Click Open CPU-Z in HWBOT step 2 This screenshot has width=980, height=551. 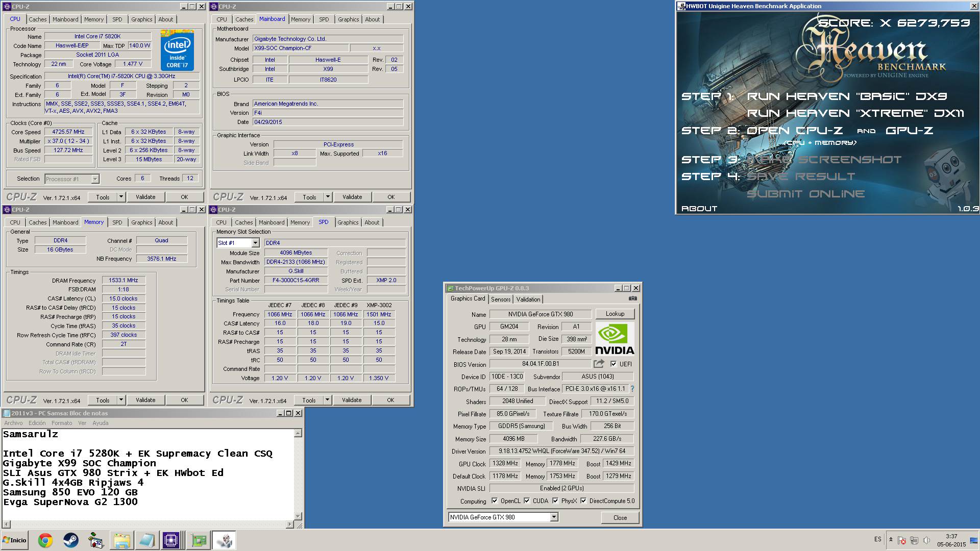(795, 130)
